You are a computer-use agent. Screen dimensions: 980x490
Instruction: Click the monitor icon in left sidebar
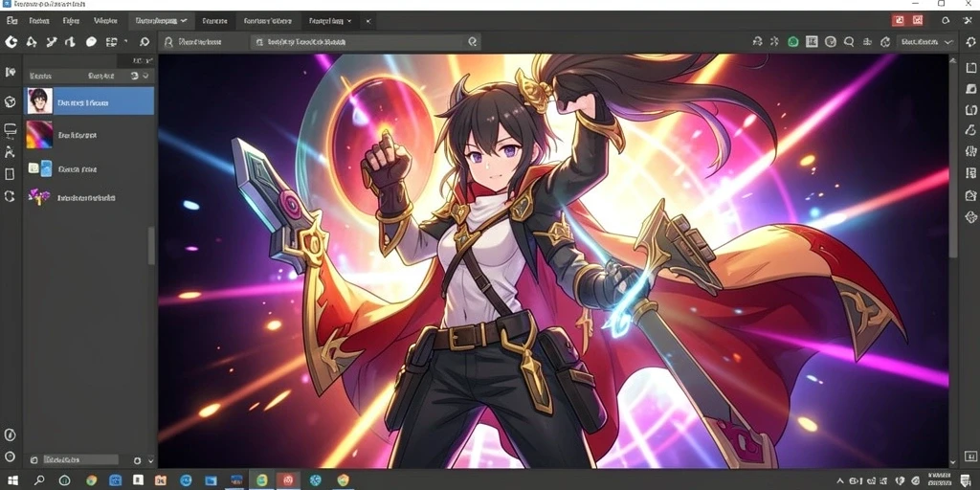tap(10, 130)
